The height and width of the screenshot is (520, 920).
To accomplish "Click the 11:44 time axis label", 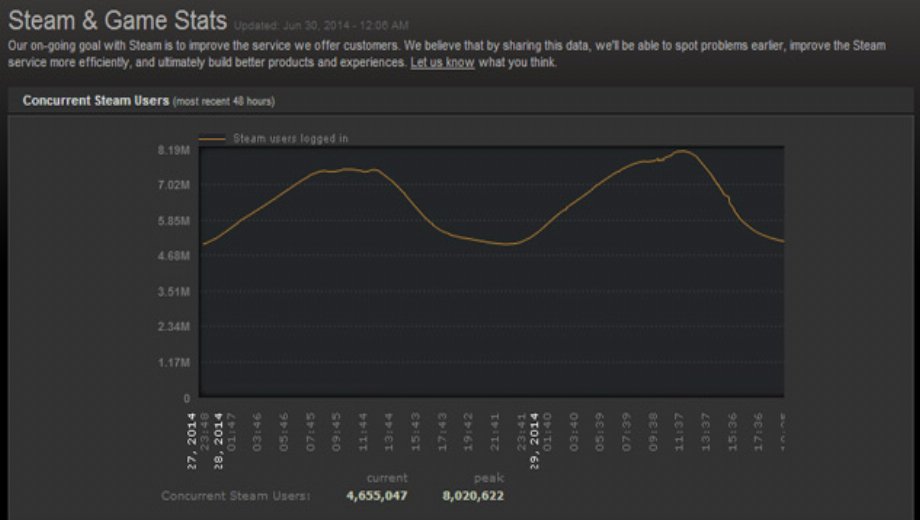I will tap(363, 431).
